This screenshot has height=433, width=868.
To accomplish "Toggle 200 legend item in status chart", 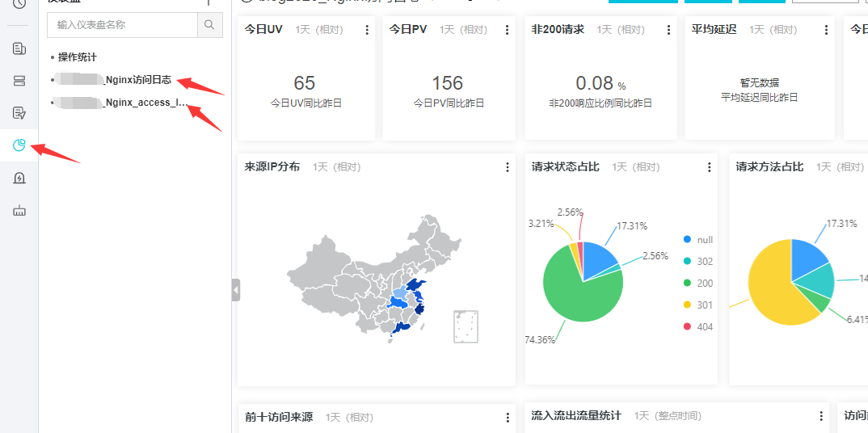I will [698, 283].
